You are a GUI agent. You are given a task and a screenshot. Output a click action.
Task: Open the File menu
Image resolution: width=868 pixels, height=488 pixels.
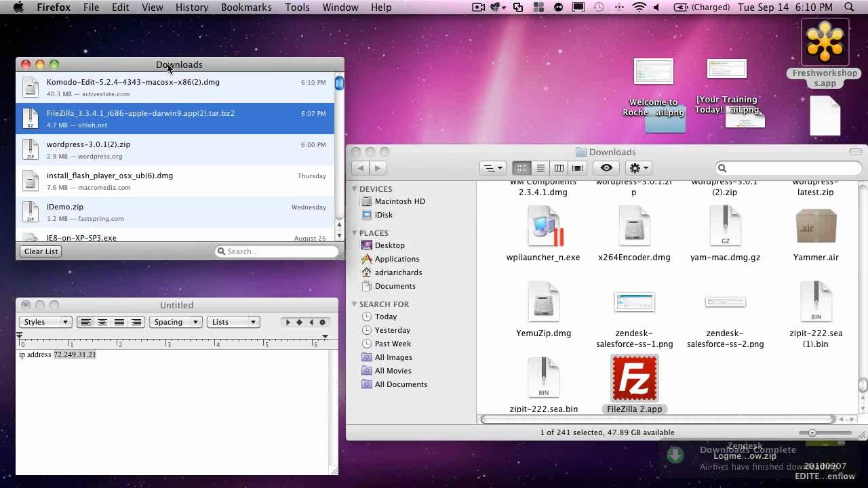coord(91,7)
